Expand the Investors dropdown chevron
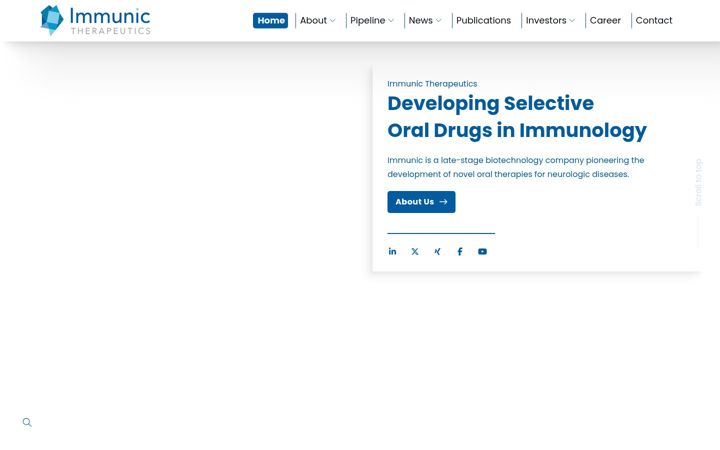720x450 pixels. [572, 21]
